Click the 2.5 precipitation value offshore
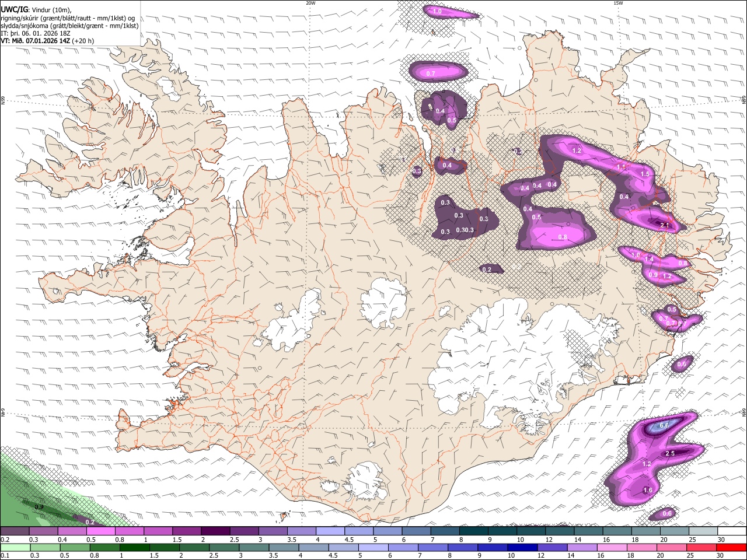Image resolution: width=747 pixels, height=560 pixels. (670, 453)
